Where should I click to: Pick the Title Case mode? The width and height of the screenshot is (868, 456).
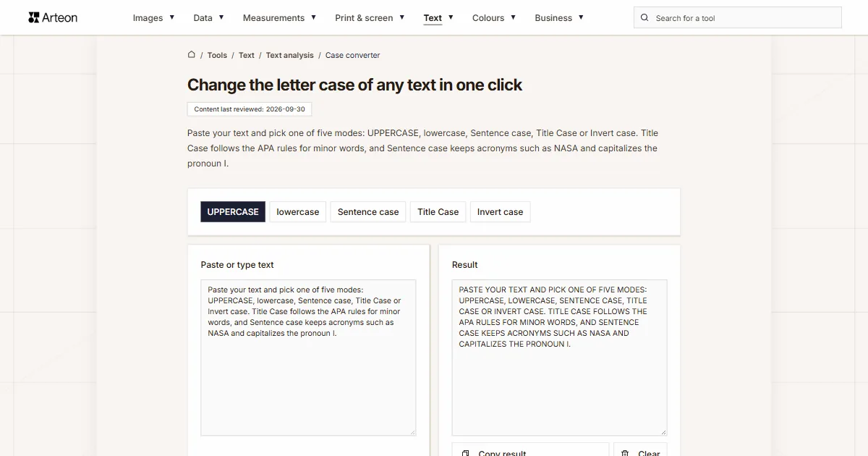pyautogui.click(x=438, y=212)
